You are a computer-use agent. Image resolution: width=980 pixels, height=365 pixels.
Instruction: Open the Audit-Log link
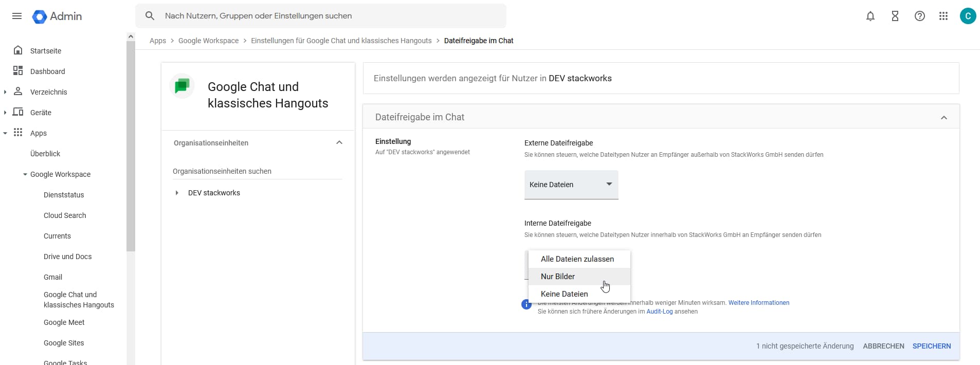[x=660, y=312]
